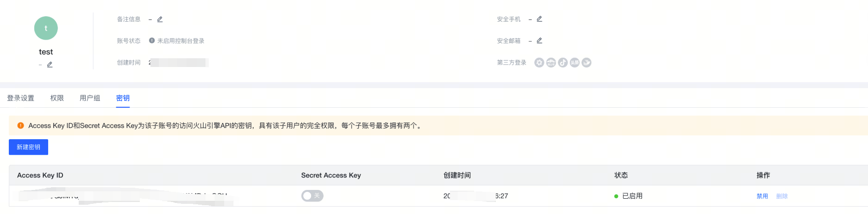Click the pencil icon under username test
868x214 pixels.
pyautogui.click(x=50, y=65)
